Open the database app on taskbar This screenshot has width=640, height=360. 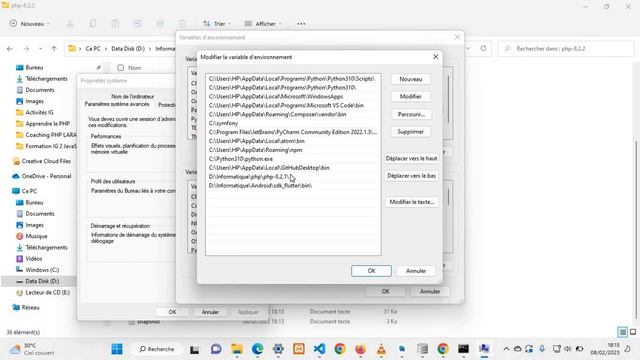(422, 349)
